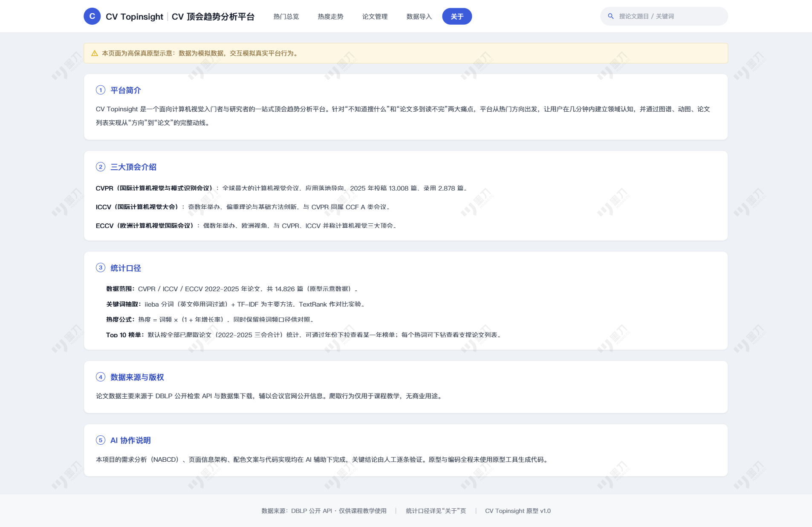812x527 pixels.
Task: Click the 三大顶会介绍 section heading
Action: point(133,167)
